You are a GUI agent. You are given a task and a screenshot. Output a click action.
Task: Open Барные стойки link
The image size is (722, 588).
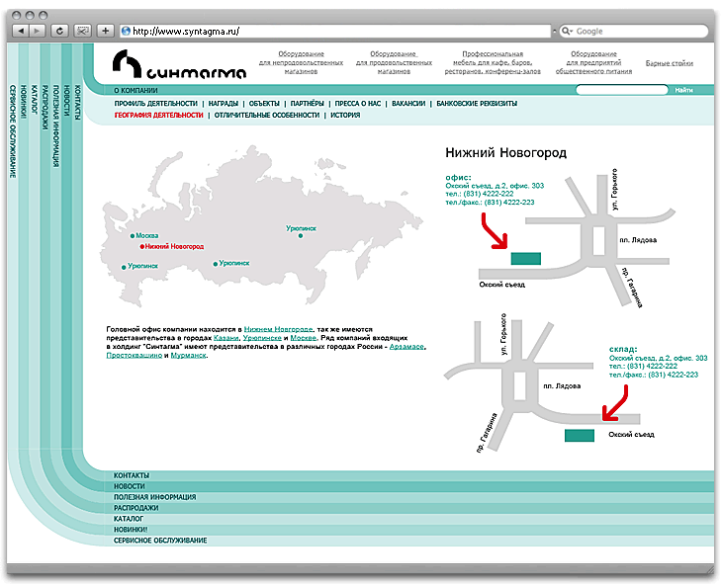669,63
